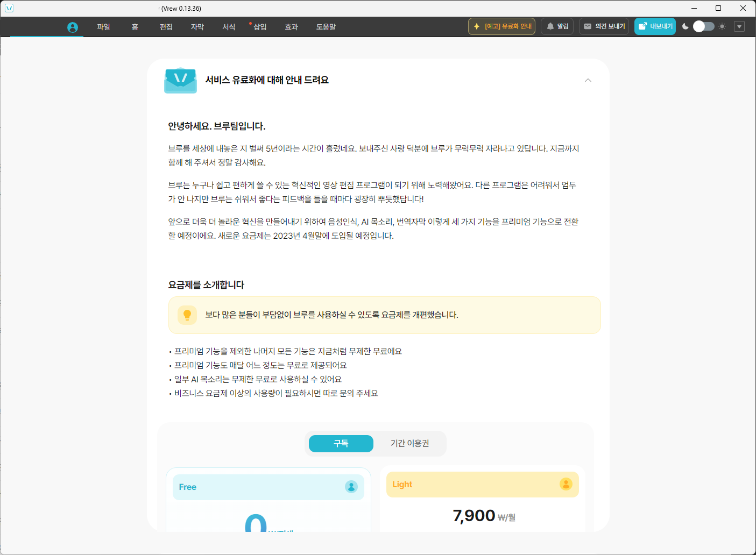Image resolution: width=756 pixels, height=555 pixels.
Task: Click the greeting 안녕하세요. 브루팀입니다.
Action: pyautogui.click(x=217, y=126)
